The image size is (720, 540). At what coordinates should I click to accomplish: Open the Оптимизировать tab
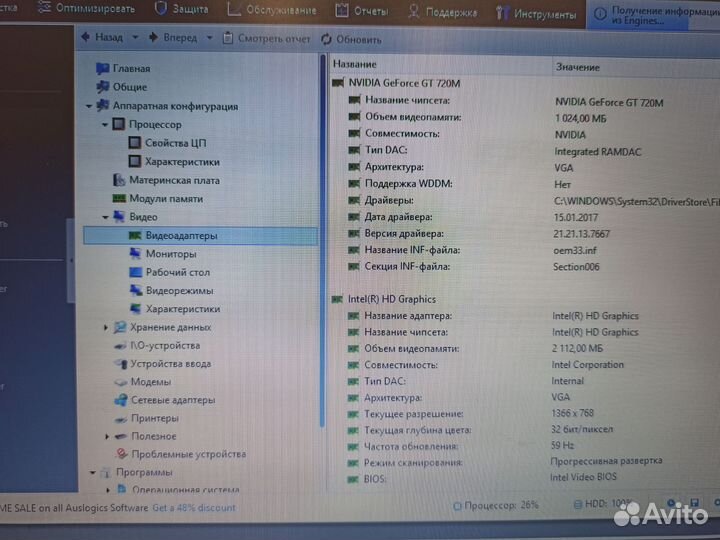pyautogui.click(x=86, y=8)
